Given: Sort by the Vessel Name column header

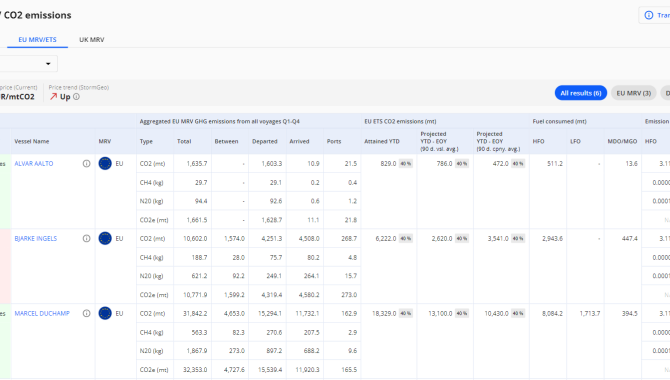Looking at the screenshot, I should [x=32, y=141].
